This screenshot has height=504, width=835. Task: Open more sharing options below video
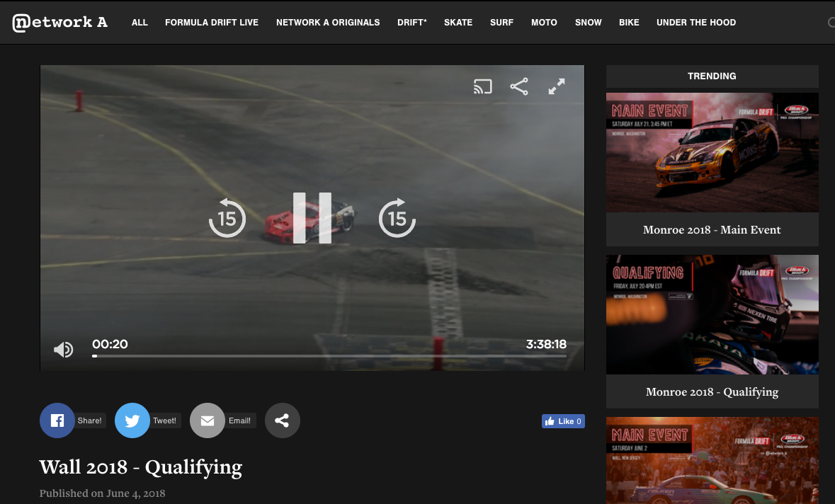point(283,420)
